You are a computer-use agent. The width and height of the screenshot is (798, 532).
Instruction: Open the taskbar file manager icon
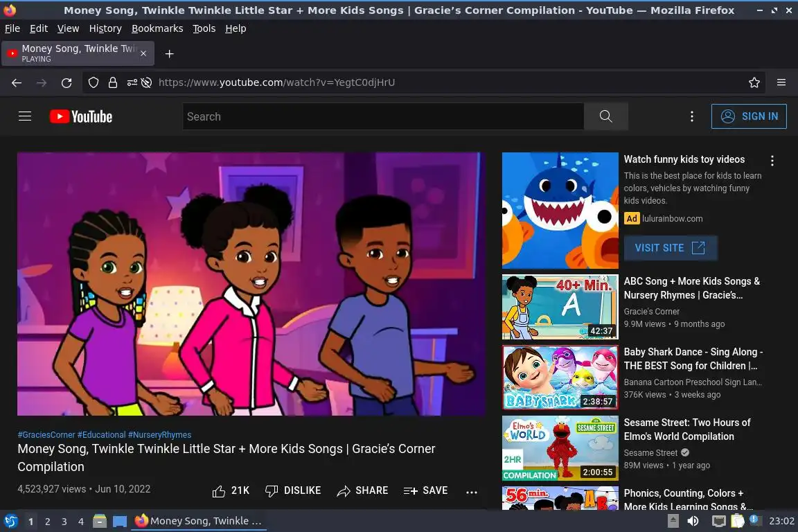click(x=100, y=521)
